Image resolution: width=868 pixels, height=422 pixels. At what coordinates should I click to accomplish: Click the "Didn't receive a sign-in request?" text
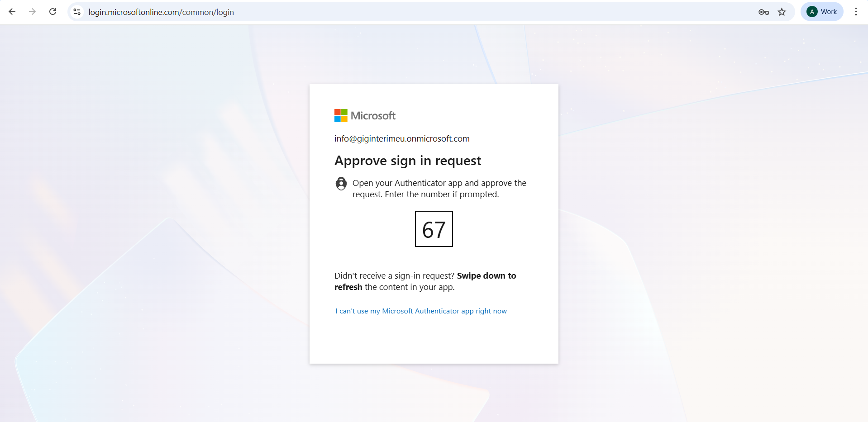pos(394,276)
